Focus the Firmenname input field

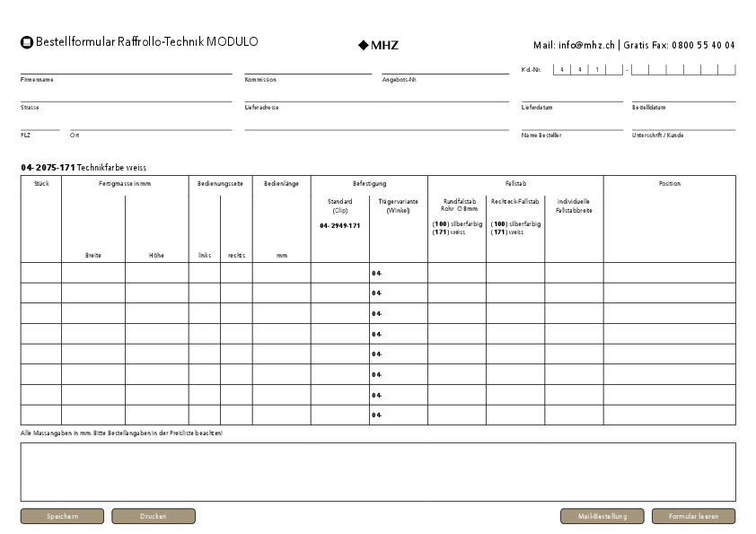pyautogui.click(x=126, y=68)
